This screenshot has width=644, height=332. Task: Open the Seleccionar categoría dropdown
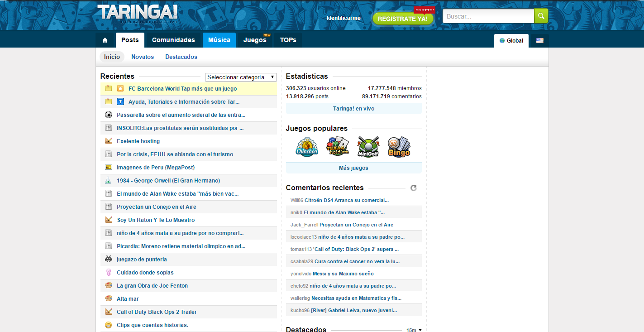(241, 77)
